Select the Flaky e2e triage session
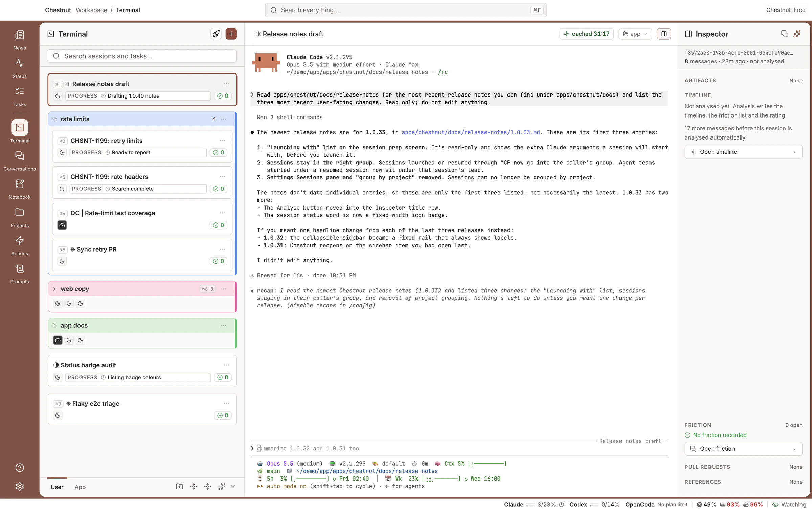 click(142, 409)
